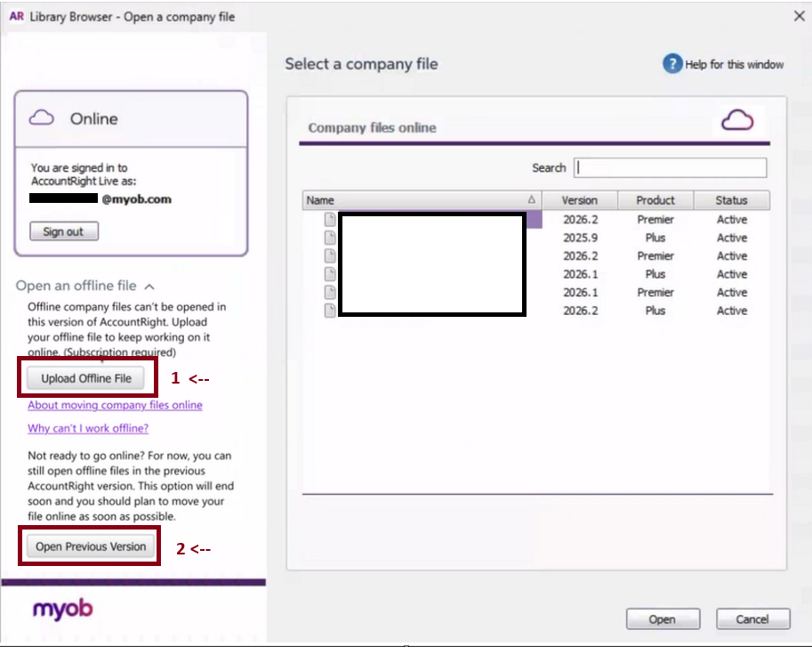Click the AR application icon in title bar

coord(17,17)
